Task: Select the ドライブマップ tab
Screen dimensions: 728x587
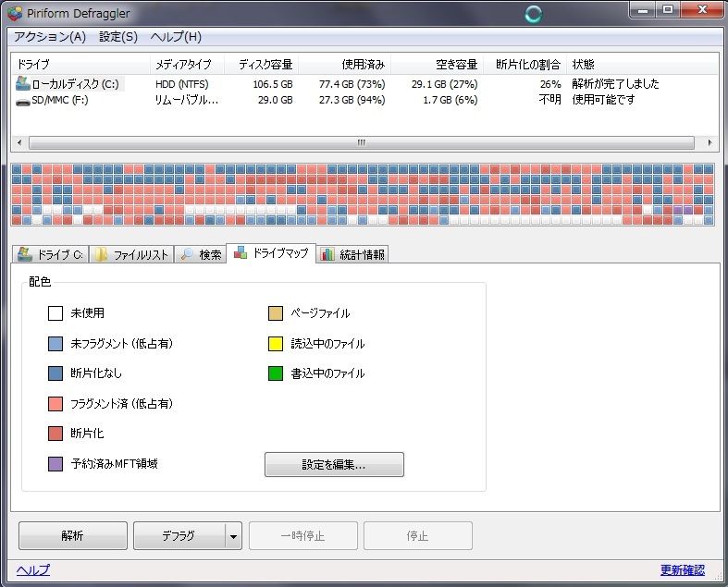Action: coord(271,253)
